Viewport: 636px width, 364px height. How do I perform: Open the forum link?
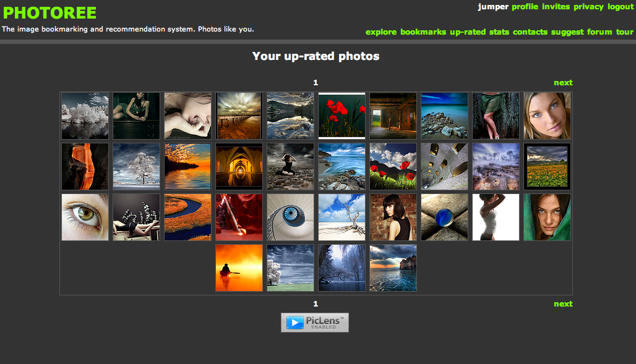[x=599, y=32]
